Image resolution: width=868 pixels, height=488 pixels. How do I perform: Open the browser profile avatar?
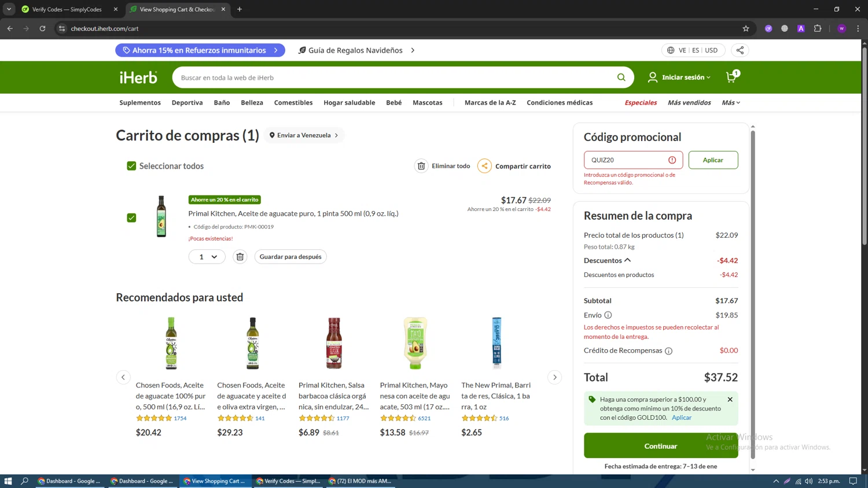point(842,28)
